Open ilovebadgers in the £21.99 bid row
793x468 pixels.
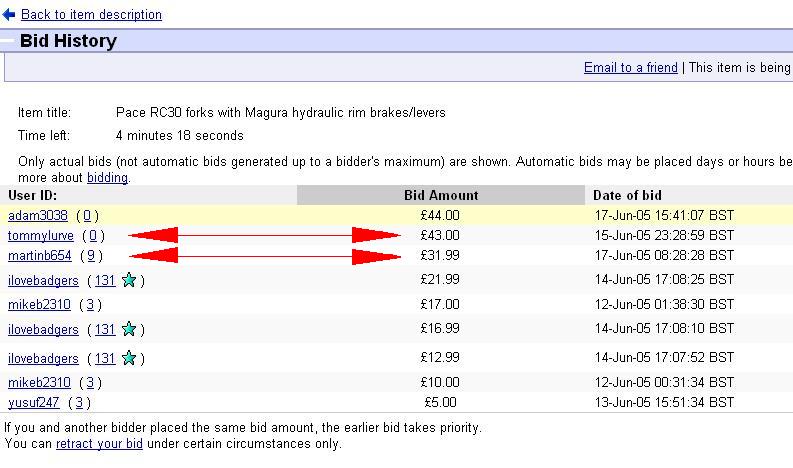(43, 281)
